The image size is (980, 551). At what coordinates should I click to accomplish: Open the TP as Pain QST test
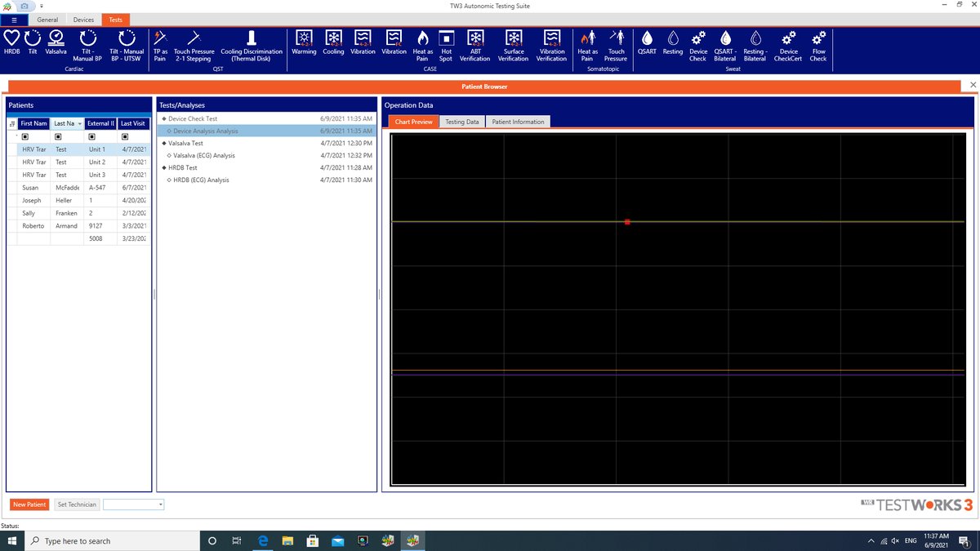tap(160, 45)
